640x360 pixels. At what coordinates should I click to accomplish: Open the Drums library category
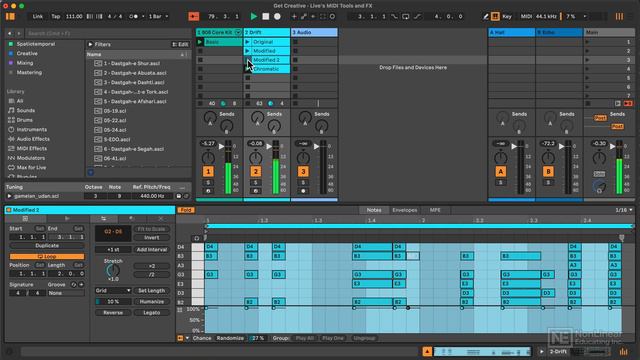tap(24, 120)
